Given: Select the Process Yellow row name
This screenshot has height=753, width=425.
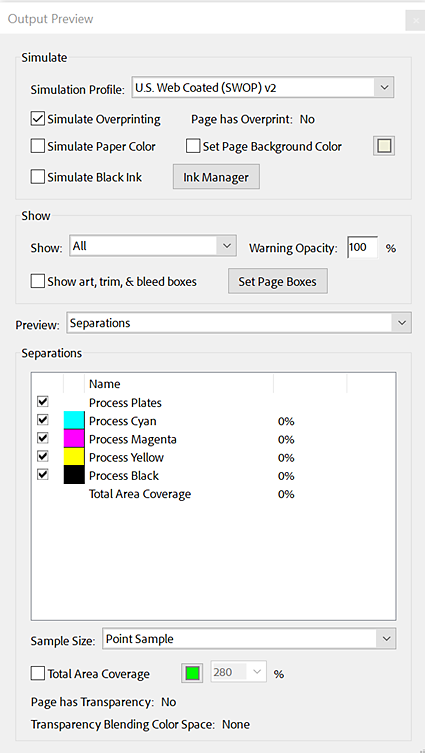Looking at the screenshot, I should coord(126,458).
